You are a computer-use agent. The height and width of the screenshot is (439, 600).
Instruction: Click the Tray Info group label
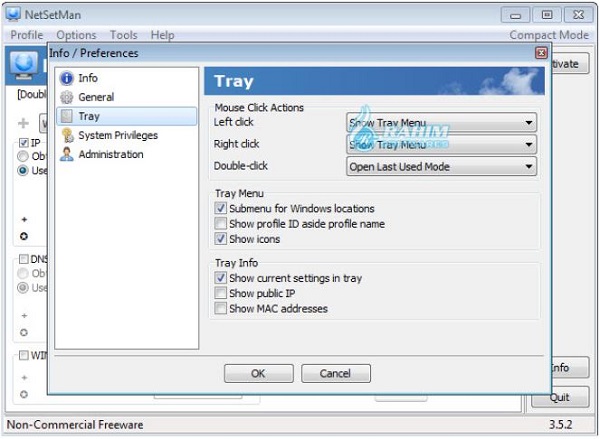(236, 263)
